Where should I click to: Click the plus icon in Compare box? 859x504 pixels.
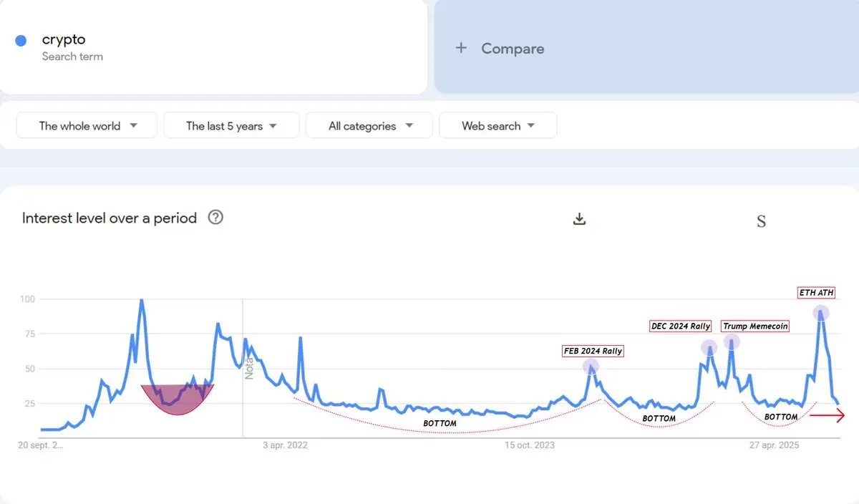coord(461,48)
